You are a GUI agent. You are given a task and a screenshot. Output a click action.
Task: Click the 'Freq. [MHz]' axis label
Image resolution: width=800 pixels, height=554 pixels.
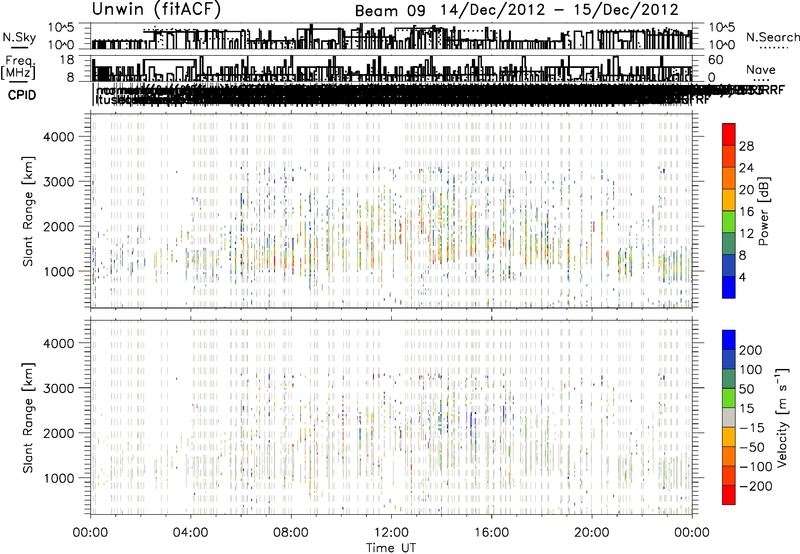[x=18, y=67]
